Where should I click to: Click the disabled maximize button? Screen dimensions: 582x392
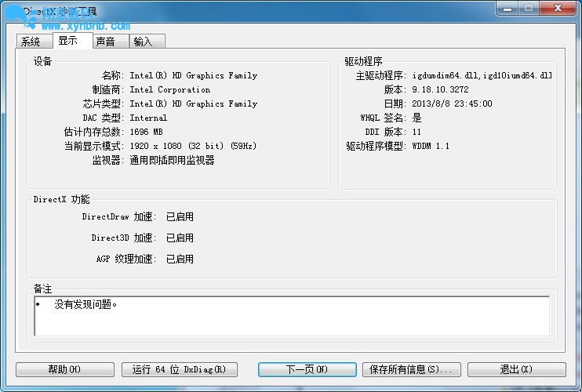click(x=529, y=9)
